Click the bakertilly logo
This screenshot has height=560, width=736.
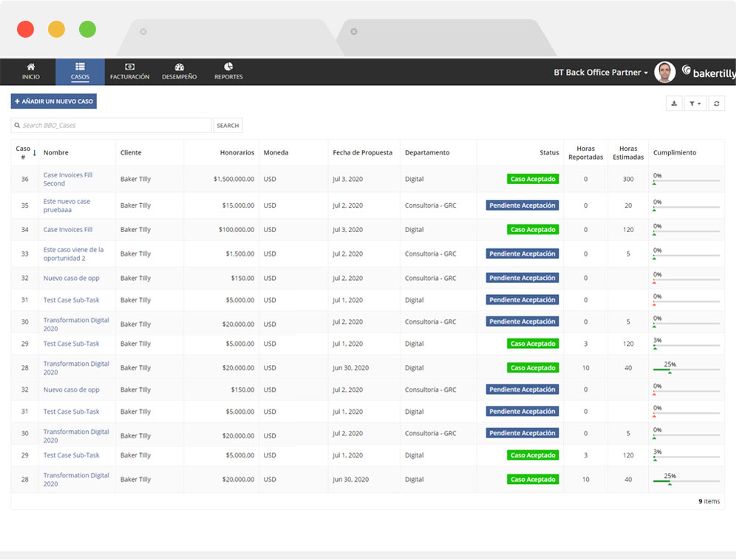tap(709, 72)
